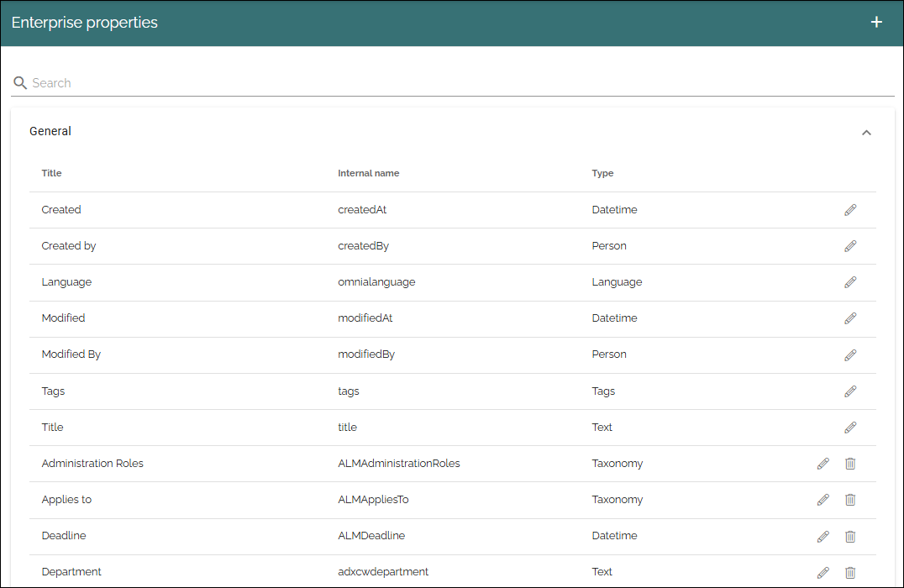
Task: Click Datetime type in Deadline row
Action: 614,536
